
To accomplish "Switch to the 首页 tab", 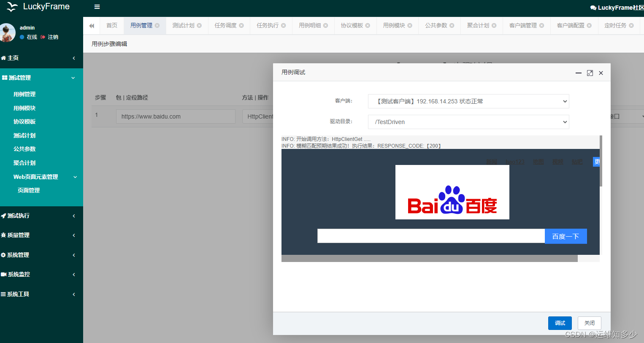I will [112, 25].
